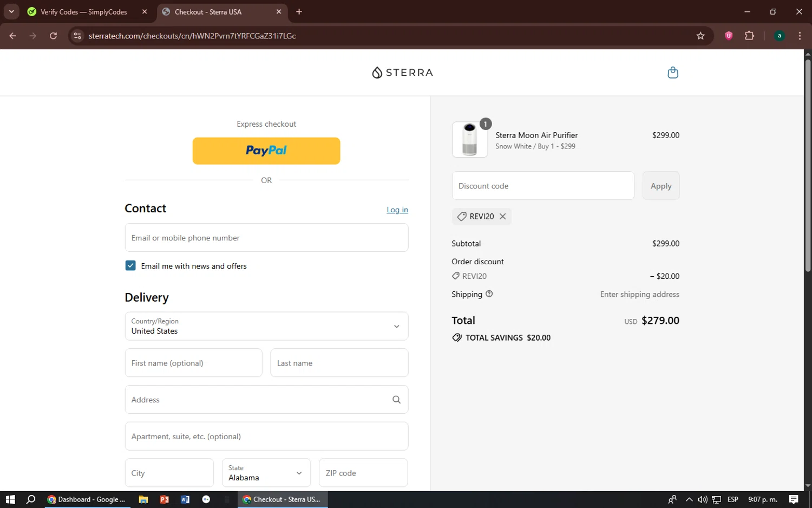
Task: Click the total amount $279.00
Action: click(x=660, y=321)
